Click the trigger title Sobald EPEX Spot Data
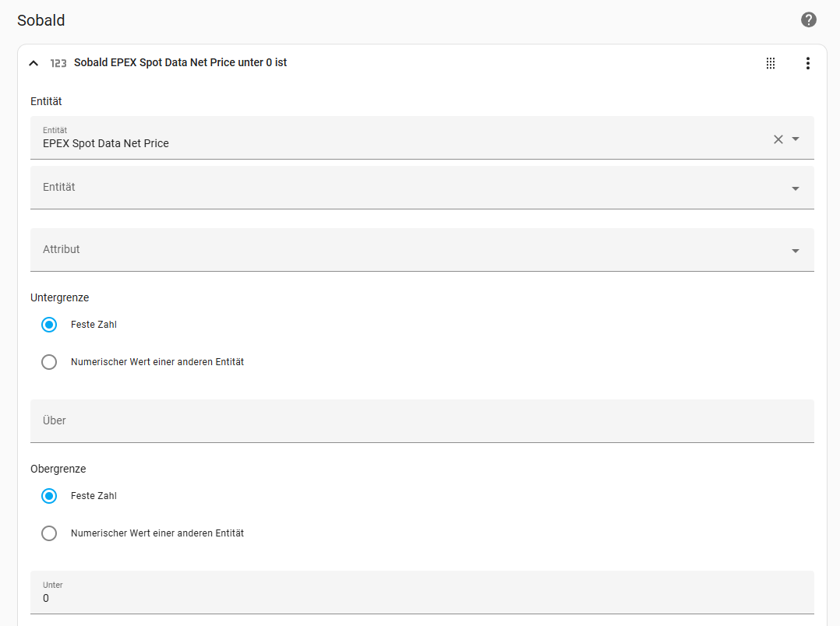 (180, 63)
